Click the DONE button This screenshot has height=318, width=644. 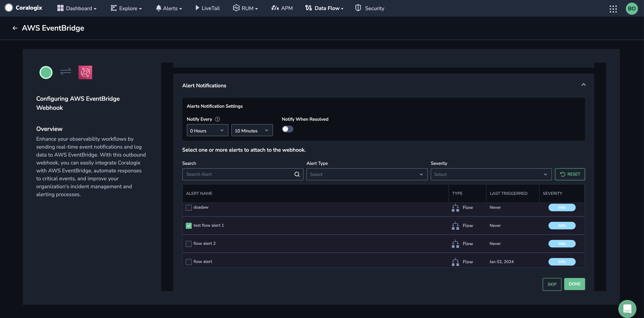574,284
